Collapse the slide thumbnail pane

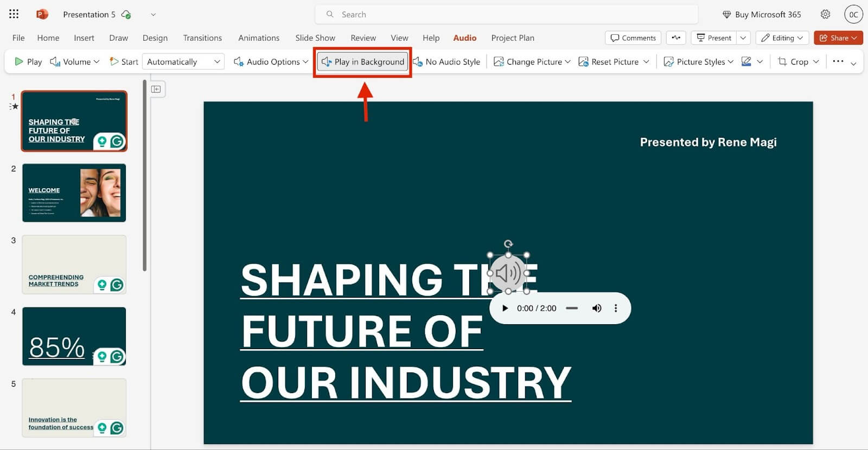tap(156, 89)
